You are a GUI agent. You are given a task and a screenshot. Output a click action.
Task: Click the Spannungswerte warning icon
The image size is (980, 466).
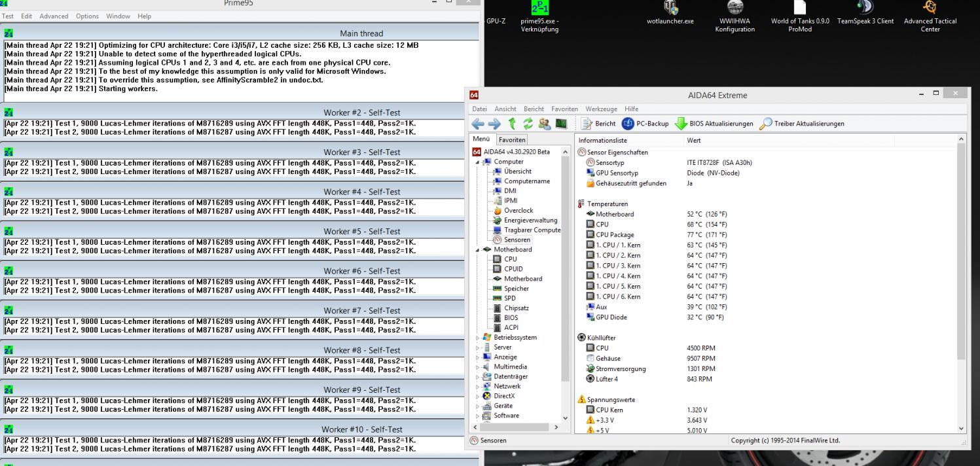582,399
